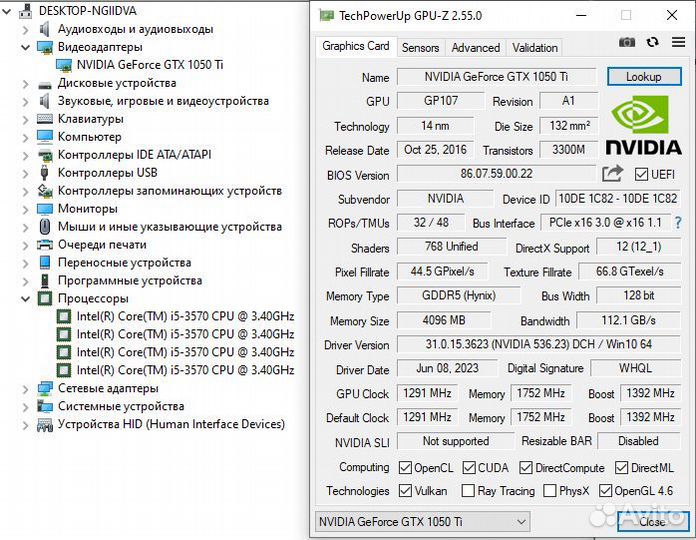The height and width of the screenshot is (540, 696).
Task: Click the Bus Interface question mark
Action: coord(678,223)
